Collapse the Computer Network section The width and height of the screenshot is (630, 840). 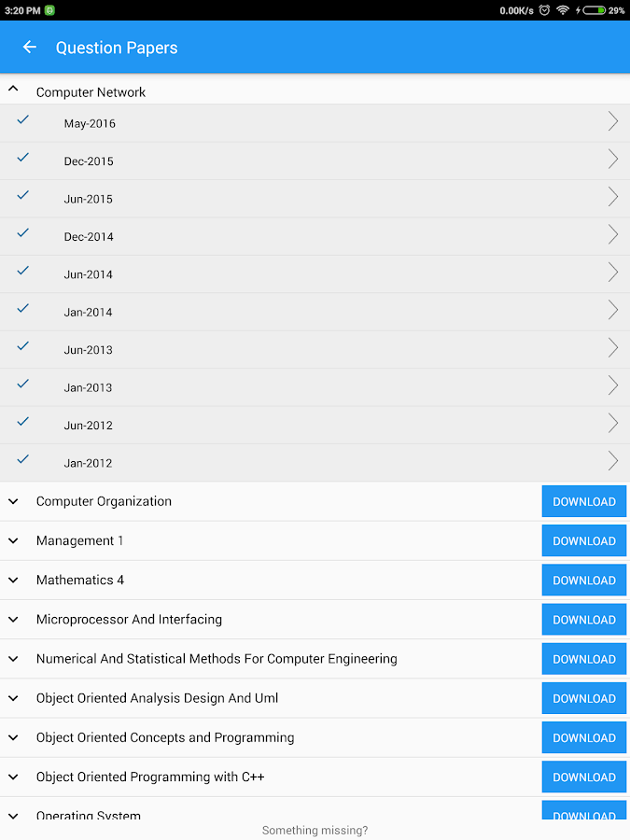pyautogui.click(x=13, y=89)
